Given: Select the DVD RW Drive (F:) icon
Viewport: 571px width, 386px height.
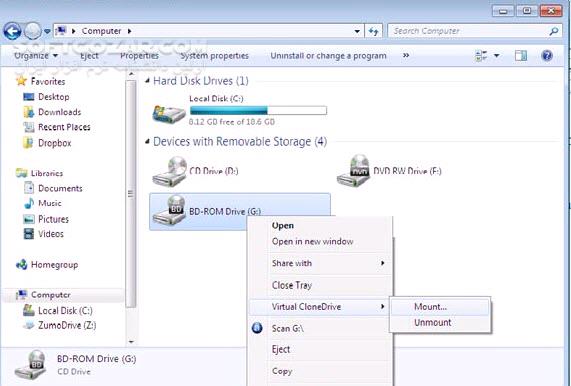Looking at the screenshot, I should pos(353,171).
